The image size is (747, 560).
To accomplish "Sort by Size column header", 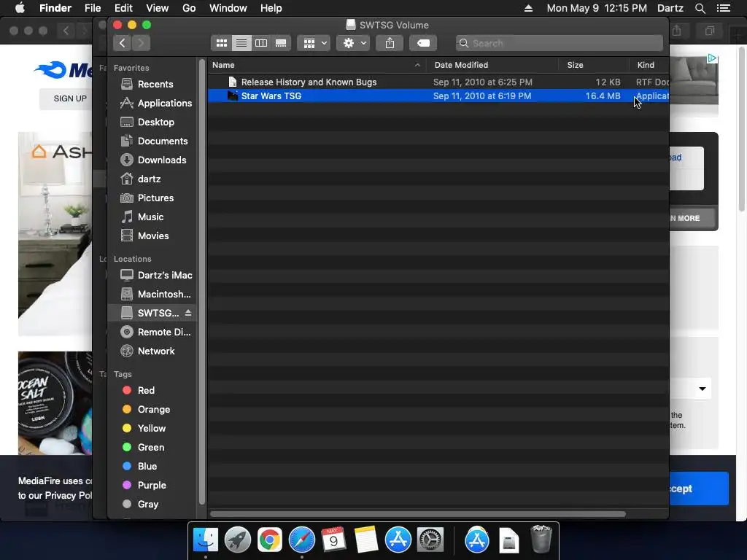I will click(594, 65).
